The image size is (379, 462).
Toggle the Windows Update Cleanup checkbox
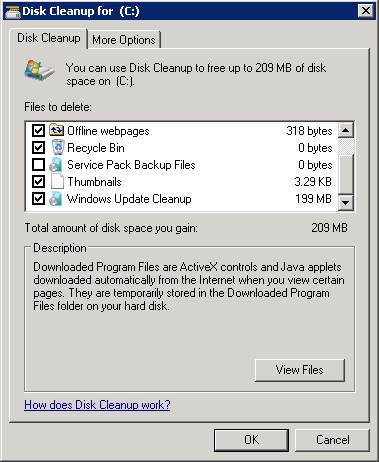(x=38, y=199)
